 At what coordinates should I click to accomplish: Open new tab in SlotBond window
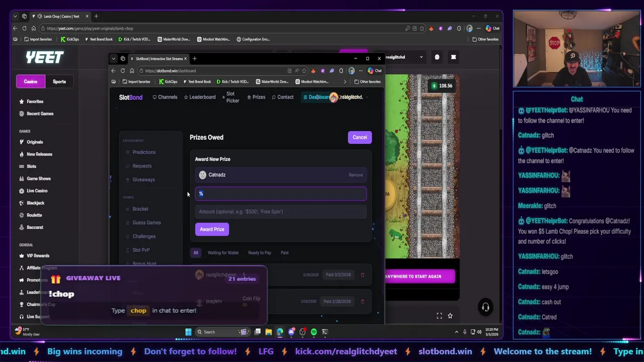click(x=195, y=59)
